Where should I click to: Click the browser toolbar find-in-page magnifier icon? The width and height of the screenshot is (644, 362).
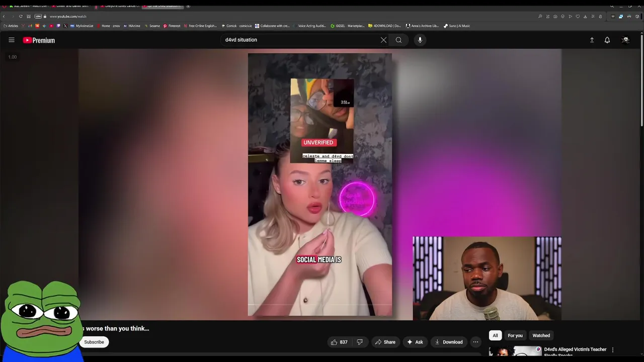[x=540, y=16]
